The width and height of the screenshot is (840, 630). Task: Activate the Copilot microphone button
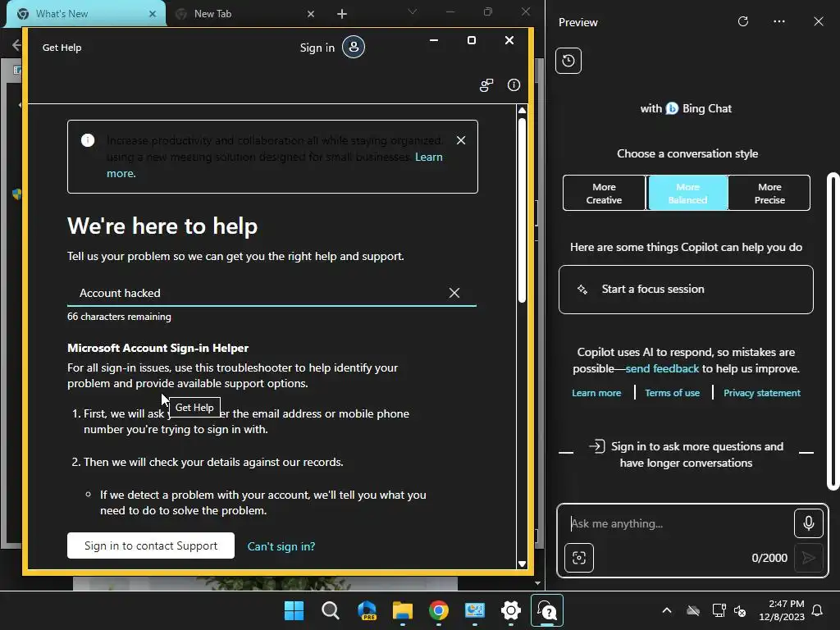click(x=808, y=523)
